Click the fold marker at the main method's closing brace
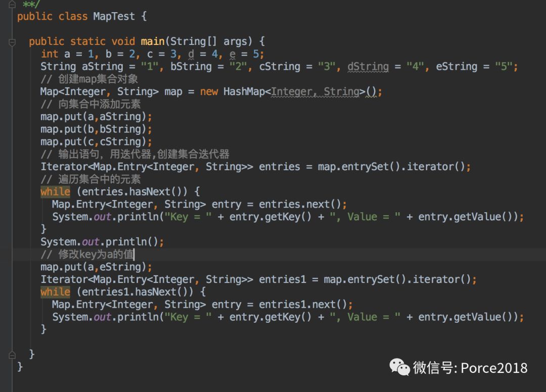This screenshot has width=546, height=392. pos(12,355)
